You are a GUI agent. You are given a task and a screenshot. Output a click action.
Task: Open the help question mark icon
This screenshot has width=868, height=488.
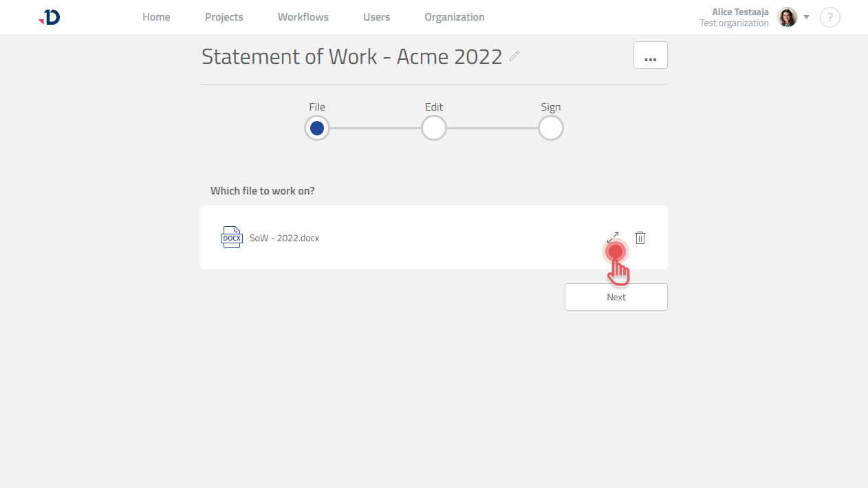(830, 17)
